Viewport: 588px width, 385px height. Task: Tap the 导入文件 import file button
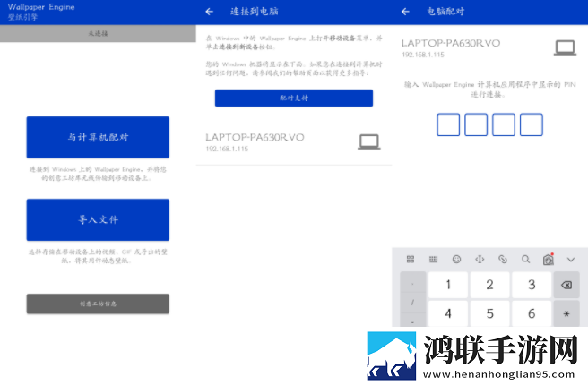98,220
